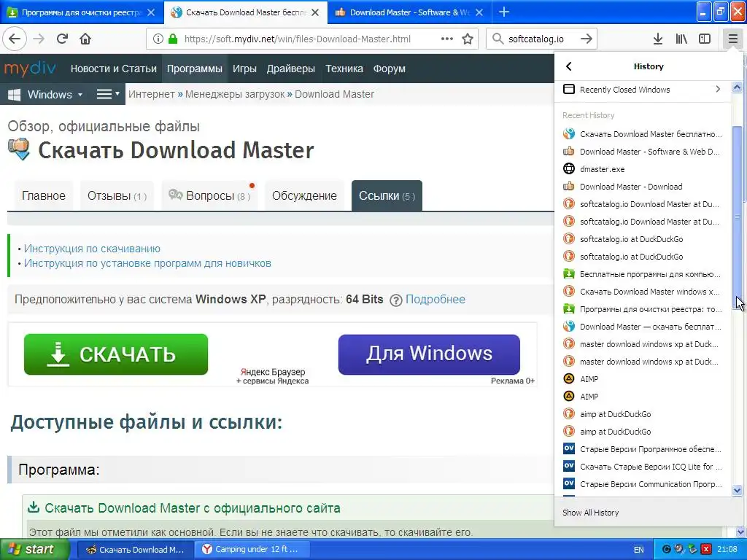This screenshot has width=747, height=560.
Task: Click the green padlock security icon
Action: (x=172, y=39)
